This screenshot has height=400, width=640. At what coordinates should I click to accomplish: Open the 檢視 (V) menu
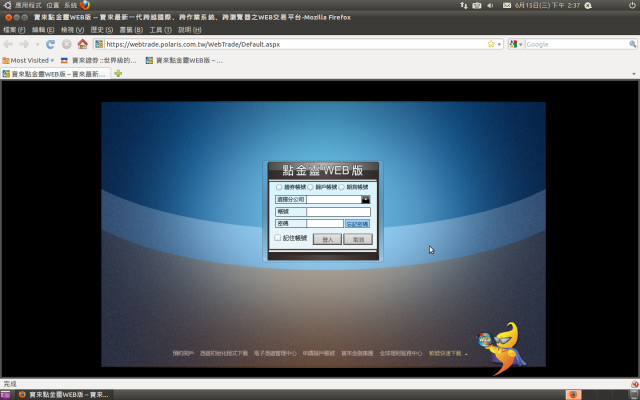click(72, 30)
